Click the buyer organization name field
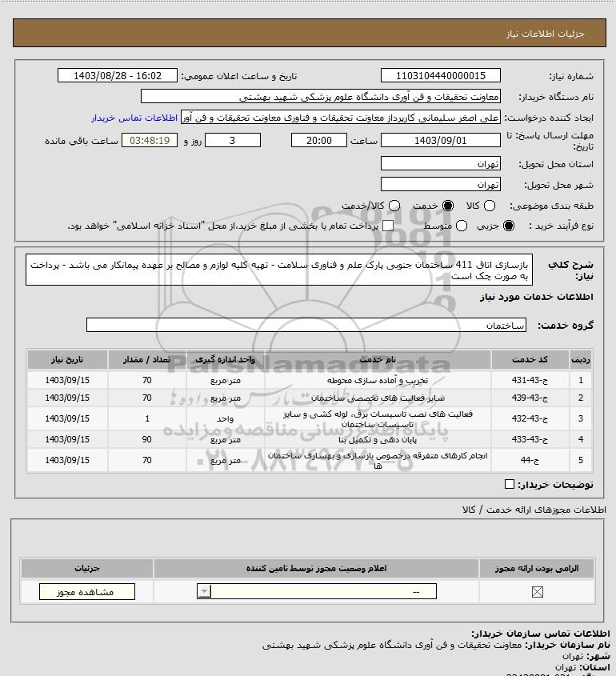 321,97
